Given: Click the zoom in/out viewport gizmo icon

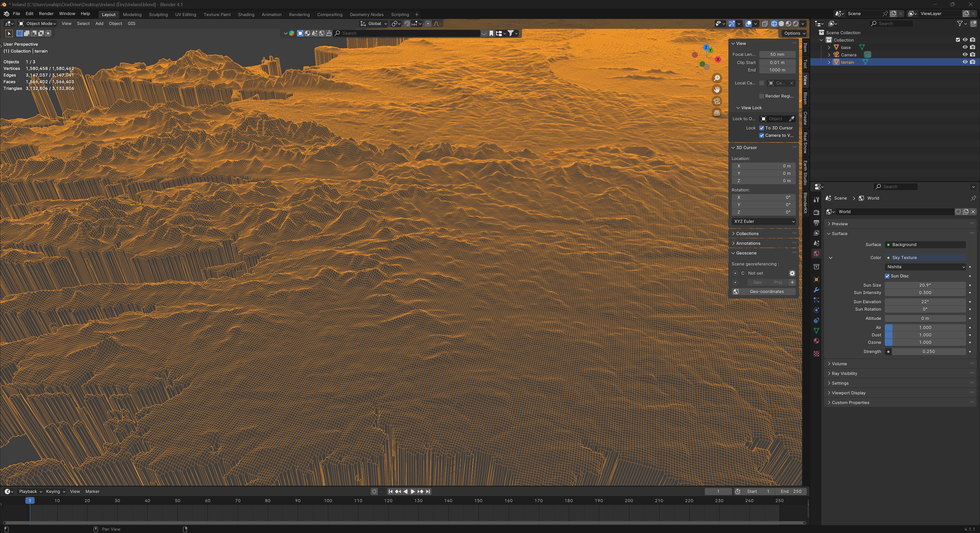Looking at the screenshot, I should click(717, 78).
